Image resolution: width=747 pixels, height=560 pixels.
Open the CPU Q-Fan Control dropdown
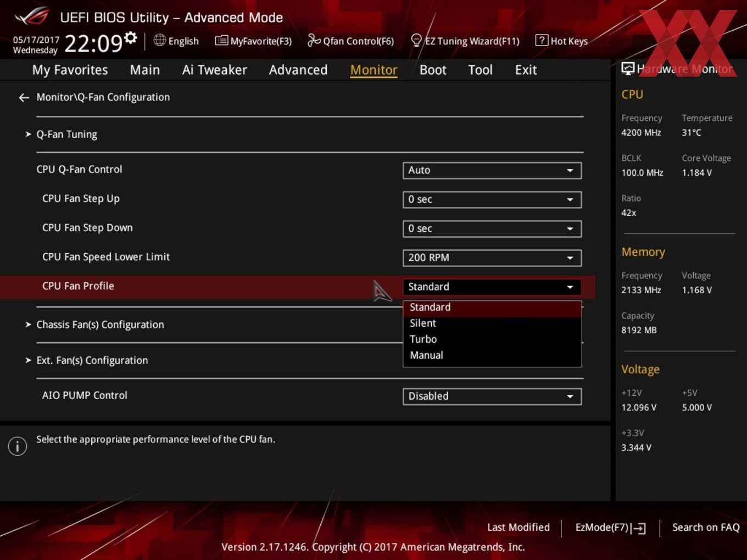coord(492,170)
